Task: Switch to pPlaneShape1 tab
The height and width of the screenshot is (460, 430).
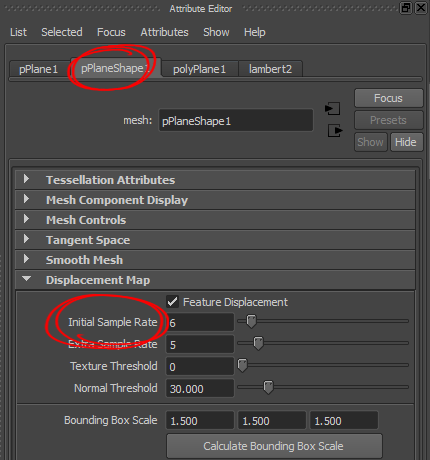Action: tap(115, 68)
